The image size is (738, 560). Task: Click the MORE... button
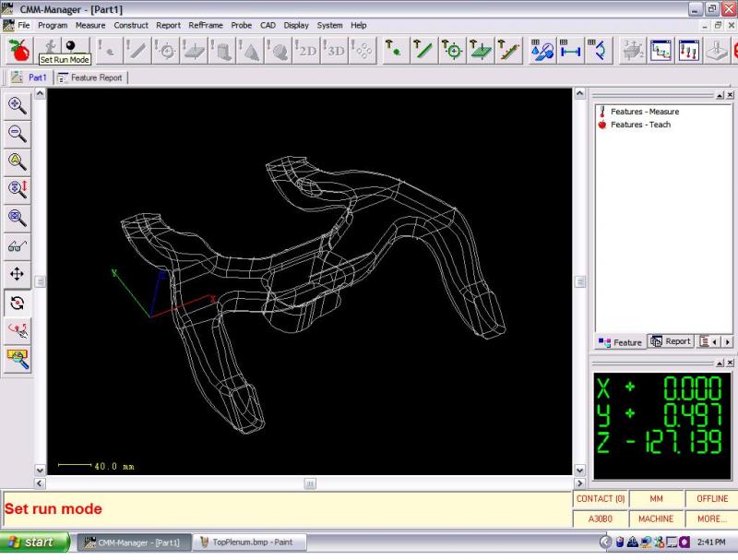tap(712, 518)
